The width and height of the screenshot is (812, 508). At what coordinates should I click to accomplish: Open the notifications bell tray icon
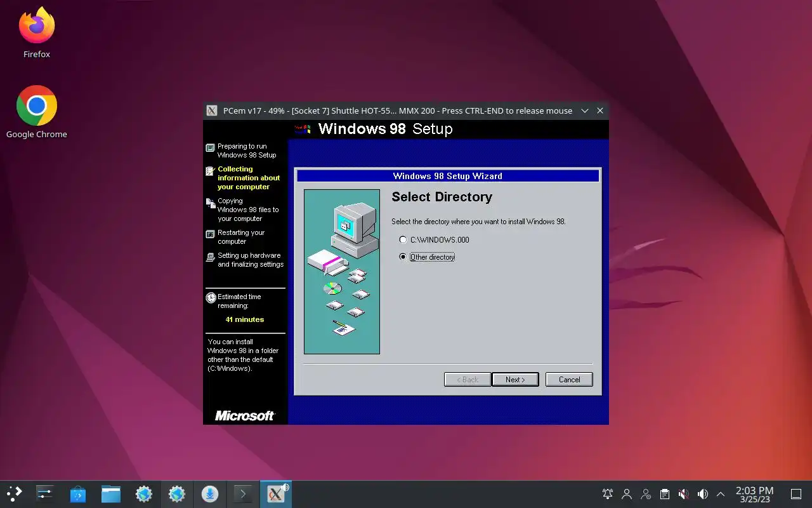[608, 494]
